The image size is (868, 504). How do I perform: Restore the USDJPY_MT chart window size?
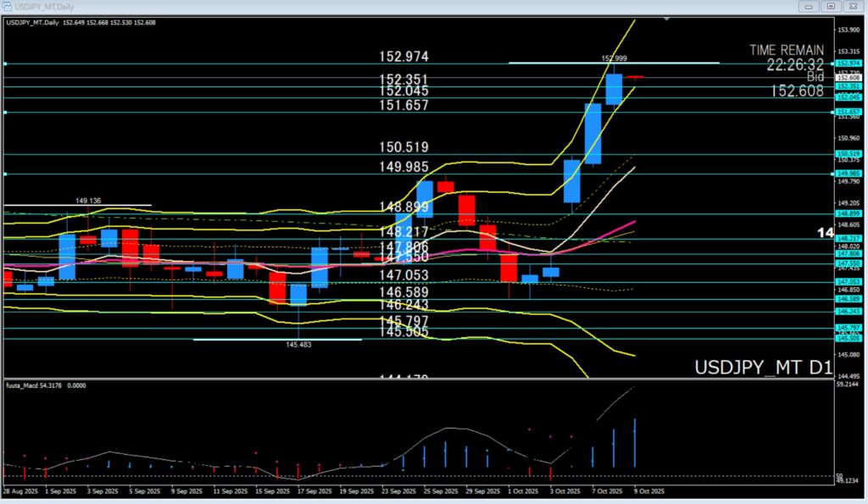pos(831,7)
